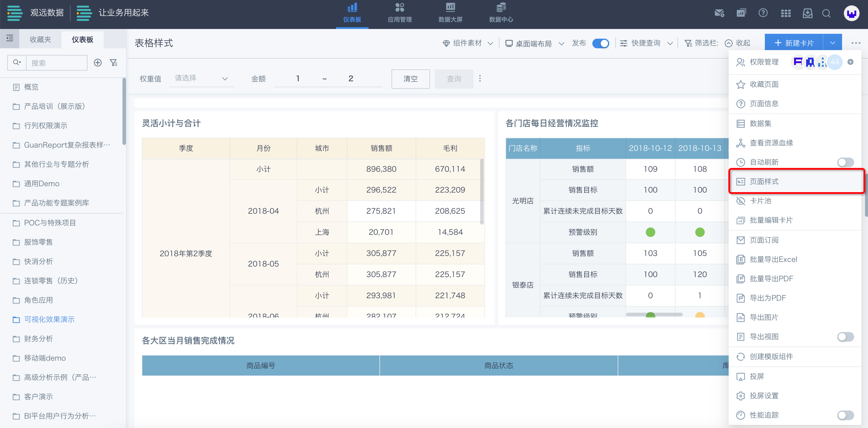Image resolution: width=868 pixels, height=428 pixels.
Task: Enable the 导出视图 switch
Action: (x=845, y=337)
